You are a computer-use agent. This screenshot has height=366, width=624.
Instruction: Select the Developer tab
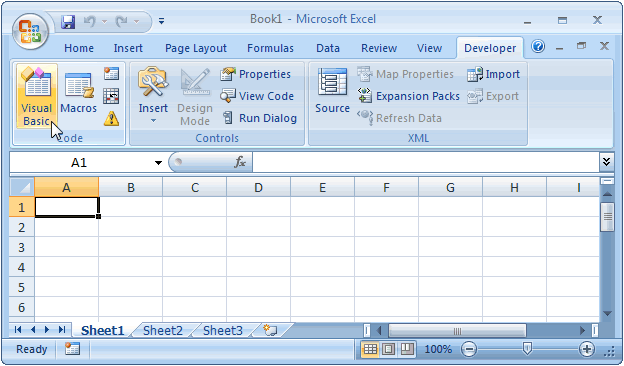[x=490, y=48]
